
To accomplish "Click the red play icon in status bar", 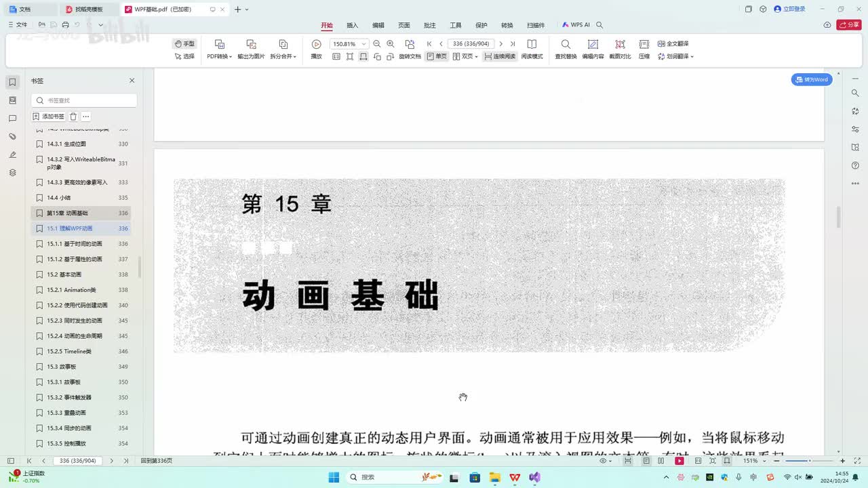I will (x=679, y=461).
